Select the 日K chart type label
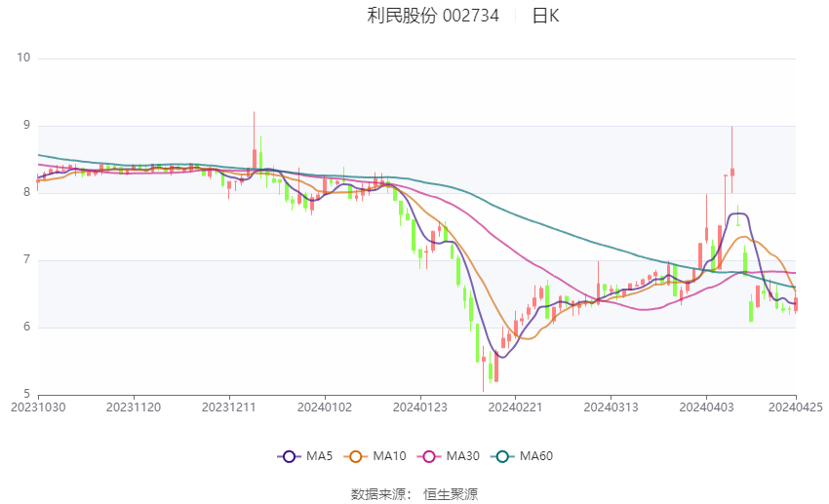The height and width of the screenshot is (504, 829). (x=545, y=16)
